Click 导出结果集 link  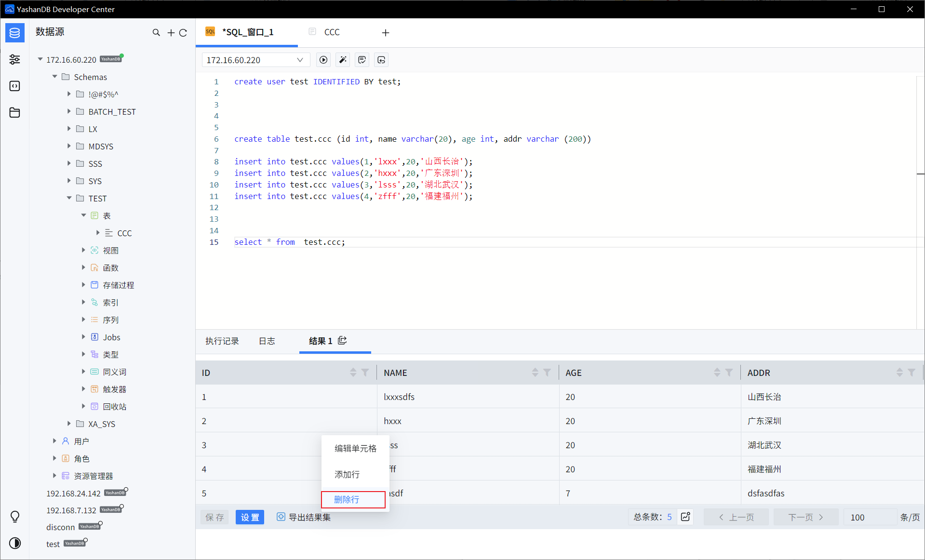(x=304, y=517)
